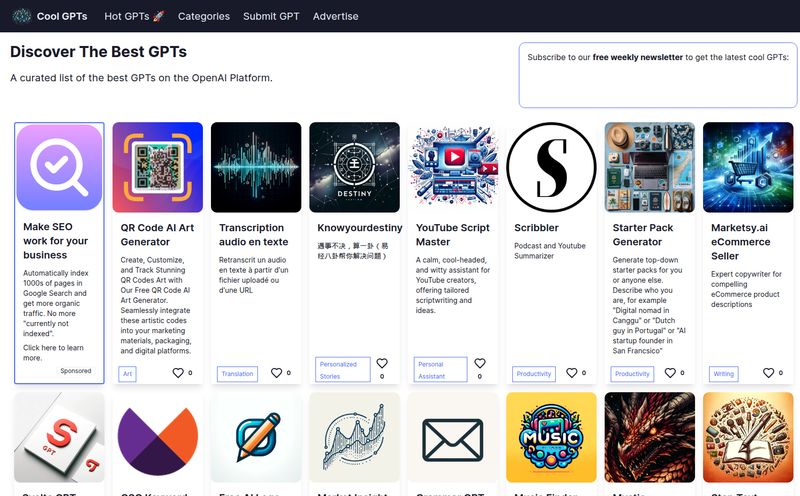Open the Scribbler title link
800x496 pixels.
(x=536, y=228)
